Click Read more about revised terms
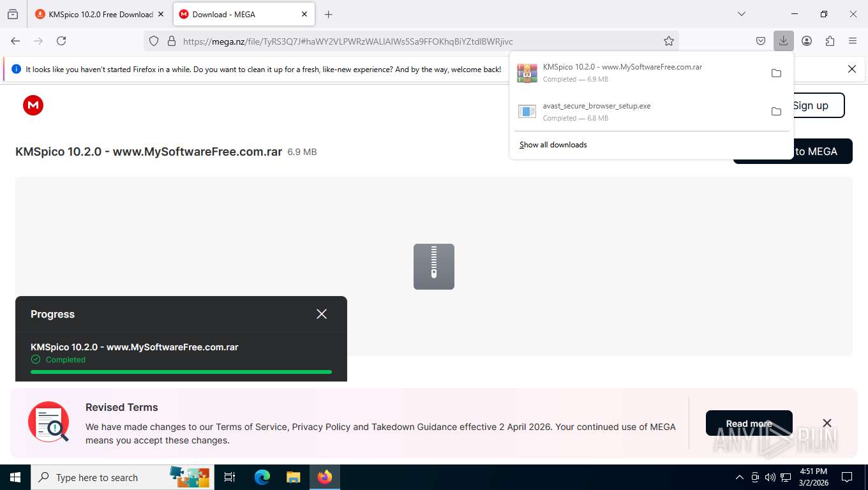The height and width of the screenshot is (490, 868). tap(749, 423)
